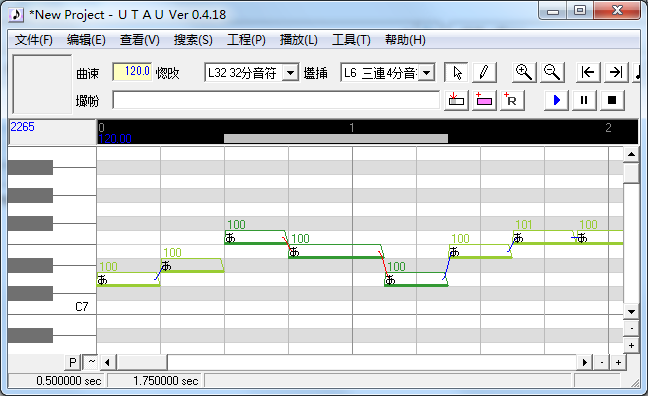Click the blue 120.00 tempo marker
This screenshot has width=648, height=396.
(x=115, y=138)
